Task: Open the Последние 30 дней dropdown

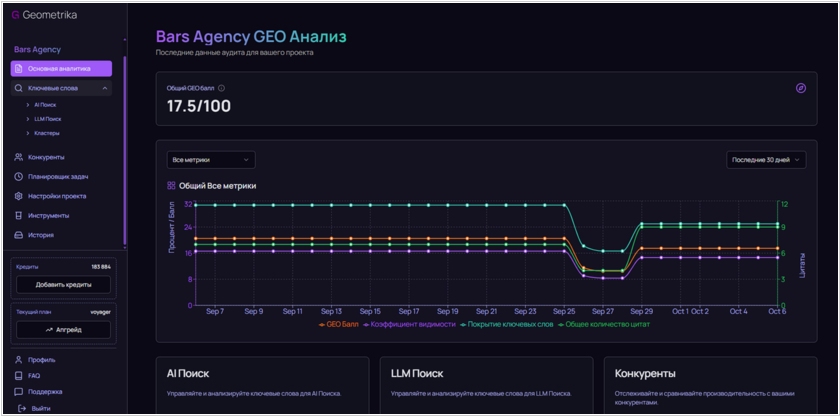Action: [766, 160]
